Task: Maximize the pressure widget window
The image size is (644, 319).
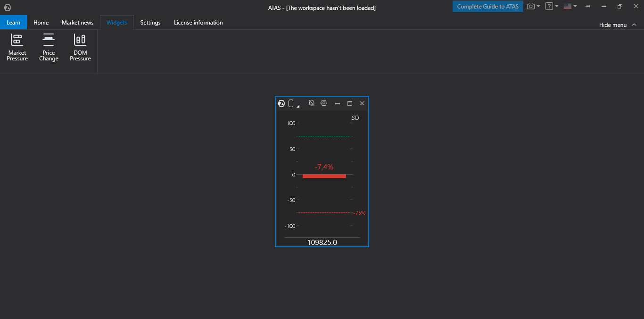Action: (x=350, y=103)
